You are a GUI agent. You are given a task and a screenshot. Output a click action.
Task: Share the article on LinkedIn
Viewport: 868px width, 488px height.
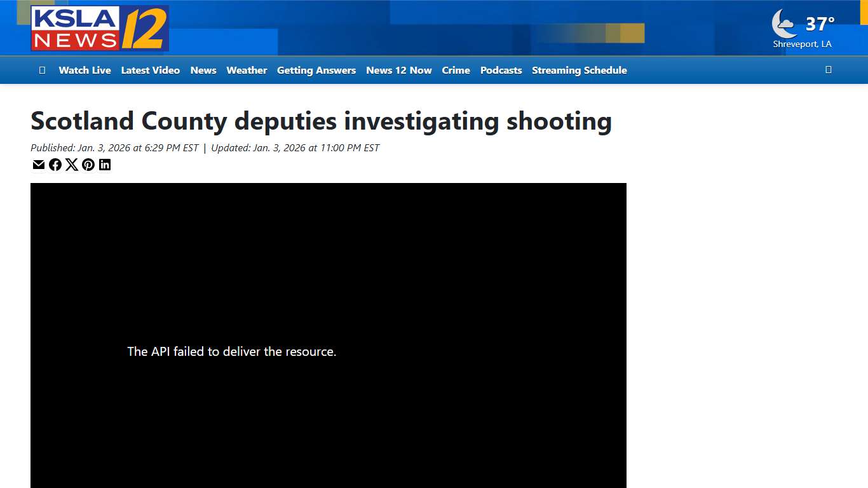105,165
